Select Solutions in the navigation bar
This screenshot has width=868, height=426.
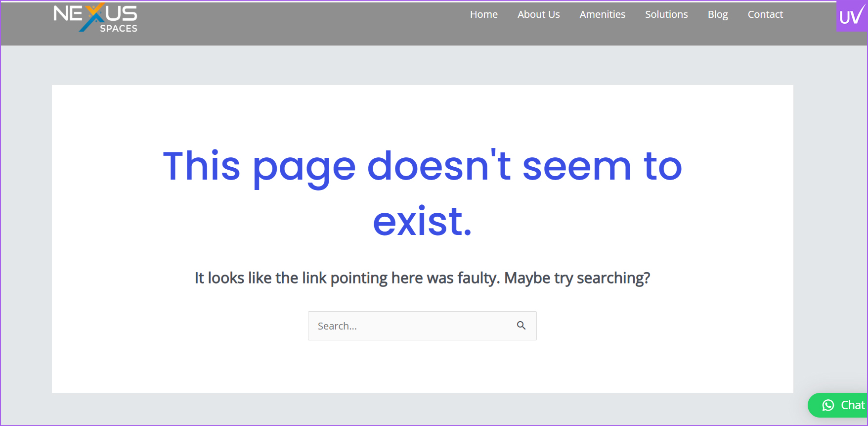(666, 14)
